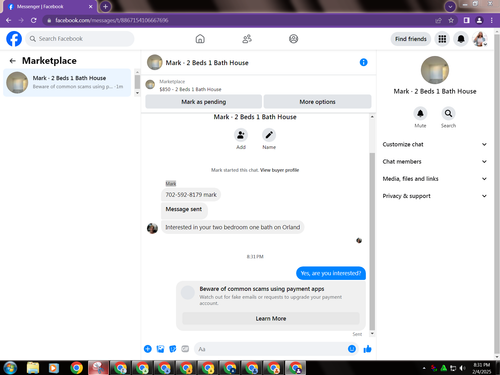Screen dimensions: 500x375
Task: Open View buyer profile link
Action: point(279,170)
